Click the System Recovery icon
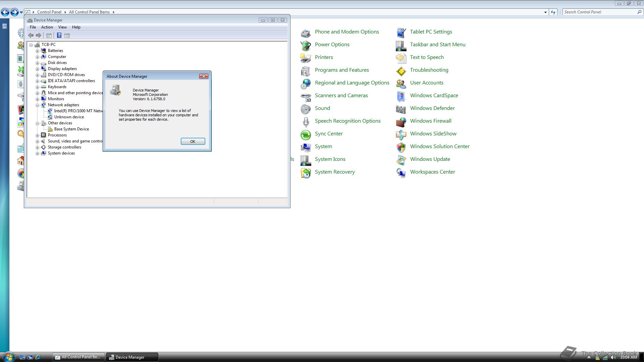644x362 pixels. tap(306, 173)
